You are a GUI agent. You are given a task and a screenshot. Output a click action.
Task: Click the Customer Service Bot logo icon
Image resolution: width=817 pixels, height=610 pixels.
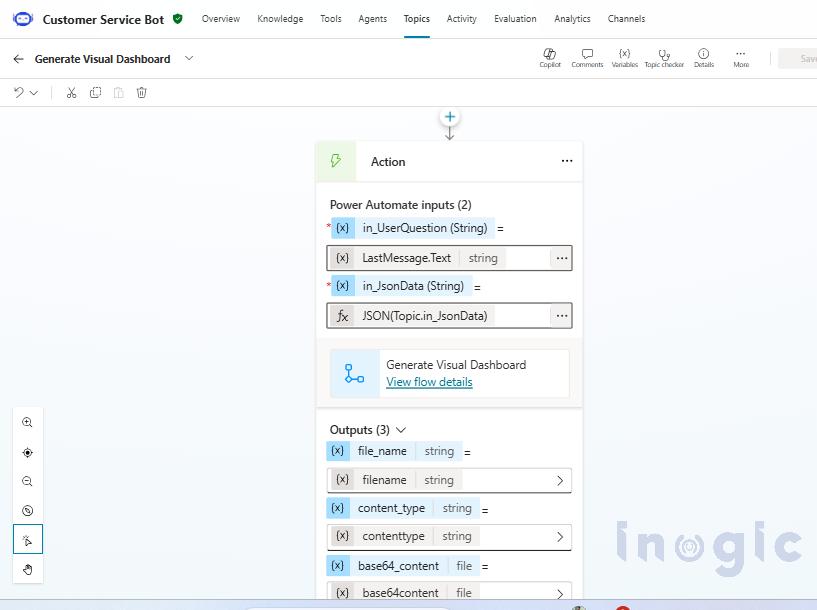coord(23,19)
